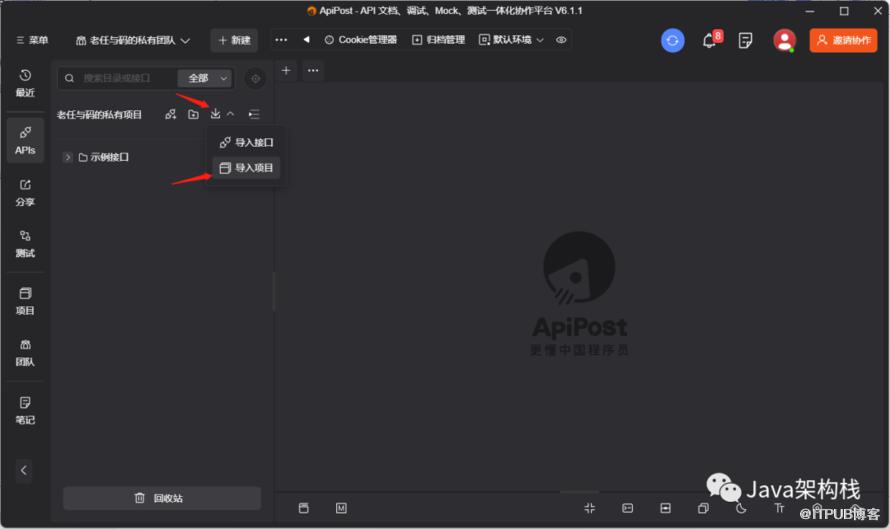This screenshot has width=890, height=529.
Task: Click the import download icon
Action: 215,114
